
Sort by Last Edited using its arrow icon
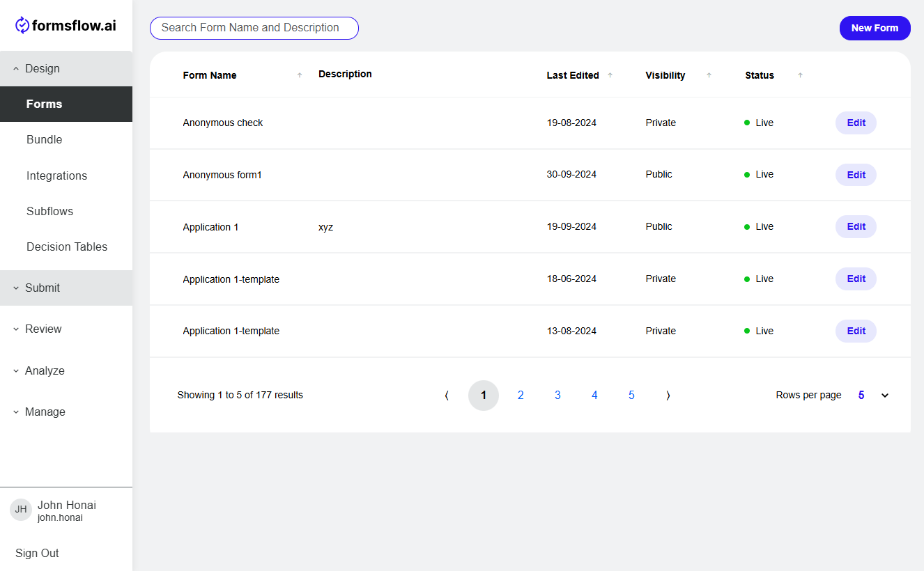(x=610, y=75)
